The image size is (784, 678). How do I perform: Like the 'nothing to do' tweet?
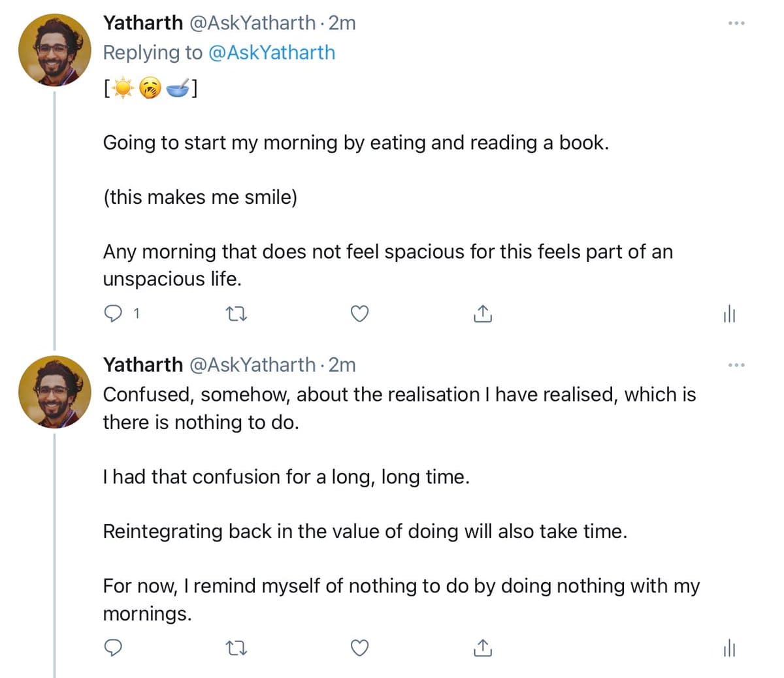coord(359,648)
